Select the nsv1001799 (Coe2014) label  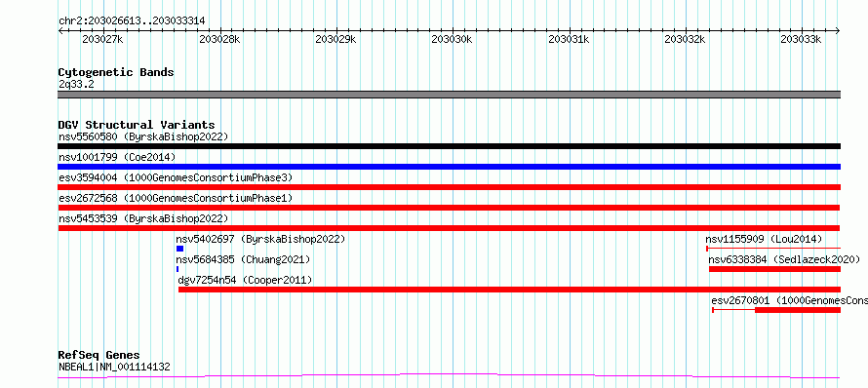117,157
